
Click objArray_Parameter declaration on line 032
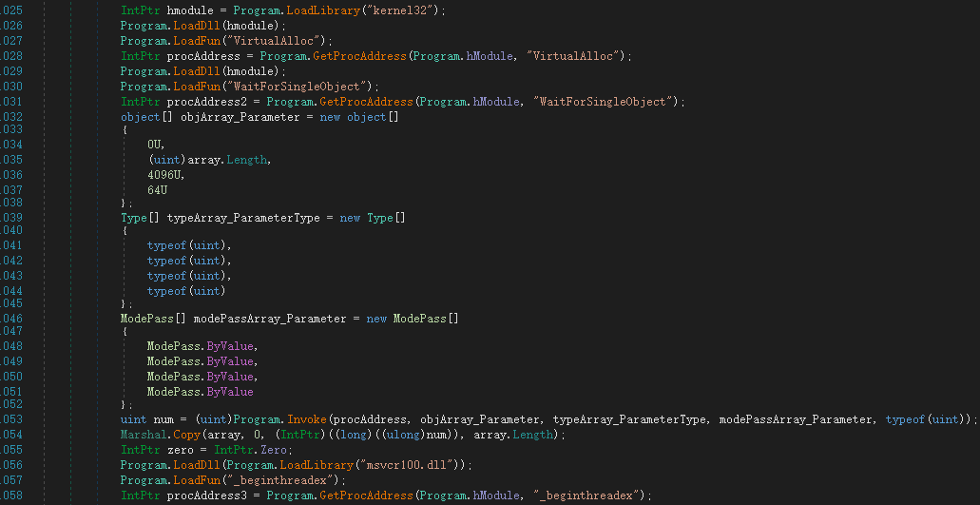(240, 117)
